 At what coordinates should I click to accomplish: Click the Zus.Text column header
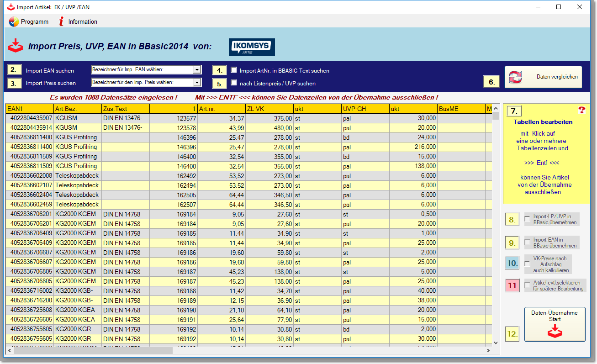[x=126, y=109]
